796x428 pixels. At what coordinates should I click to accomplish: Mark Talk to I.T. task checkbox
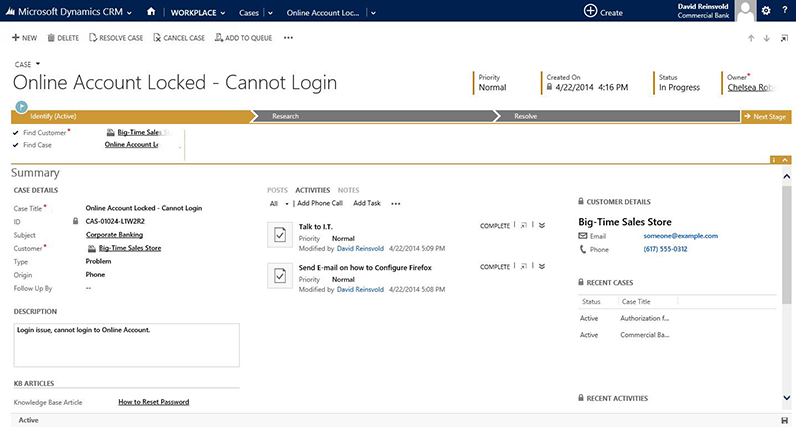click(x=278, y=234)
